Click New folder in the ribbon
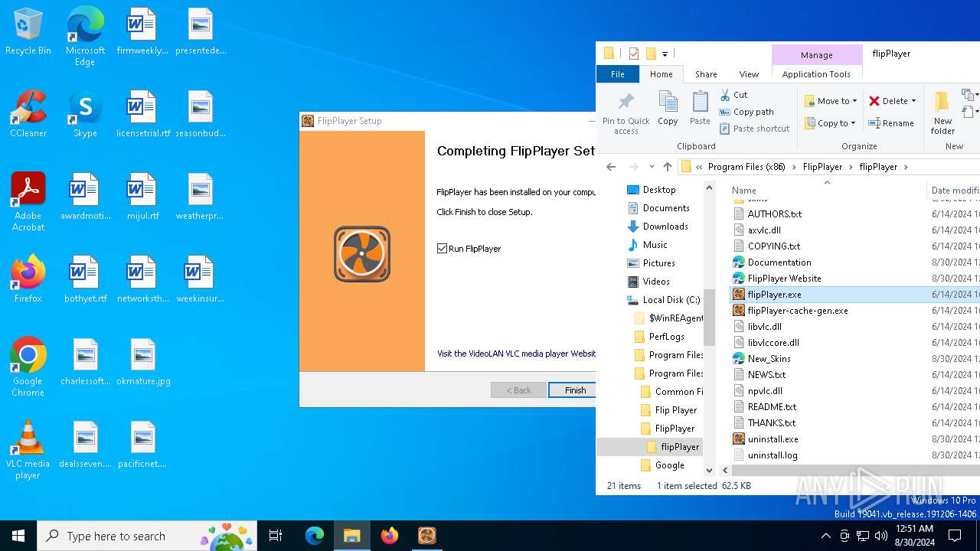 point(942,112)
